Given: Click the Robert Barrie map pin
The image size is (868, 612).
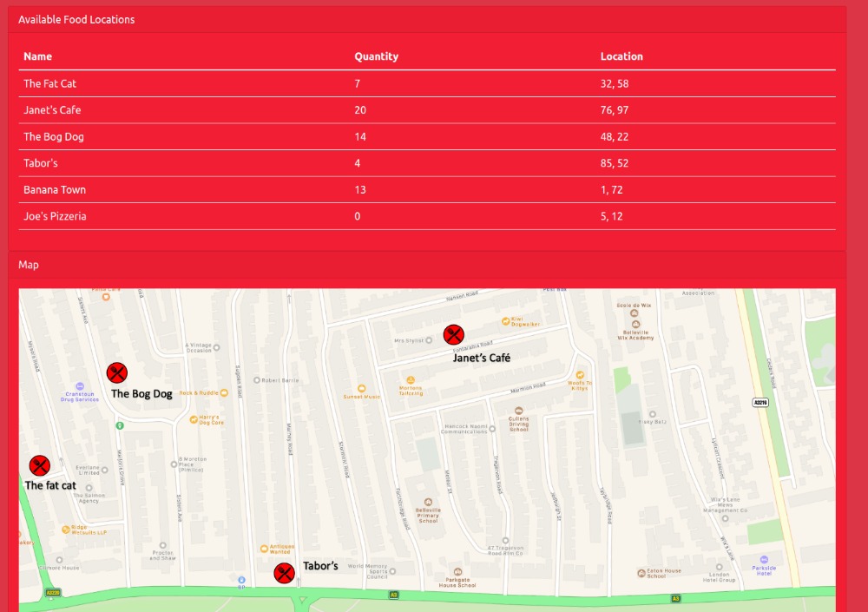Looking at the screenshot, I should [x=257, y=380].
